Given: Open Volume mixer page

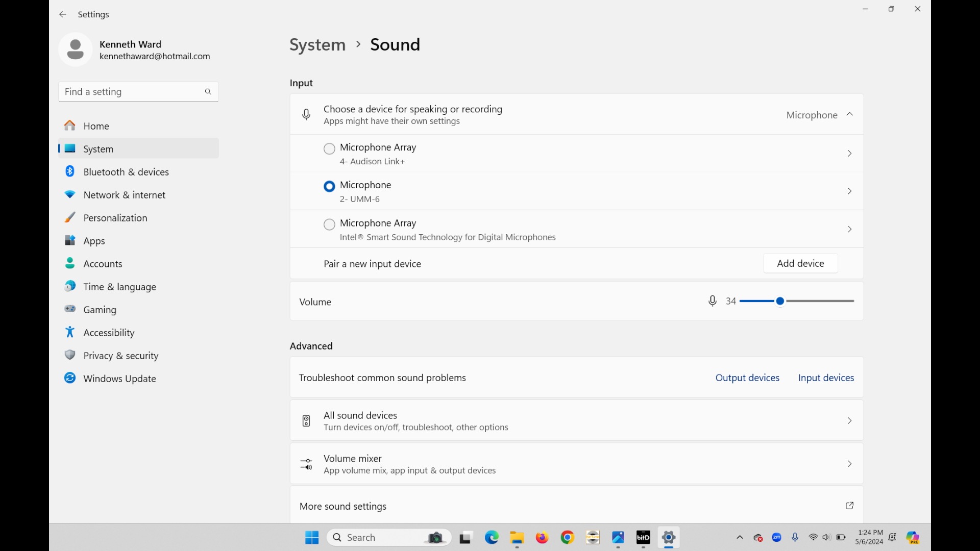Looking at the screenshot, I should [x=577, y=464].
